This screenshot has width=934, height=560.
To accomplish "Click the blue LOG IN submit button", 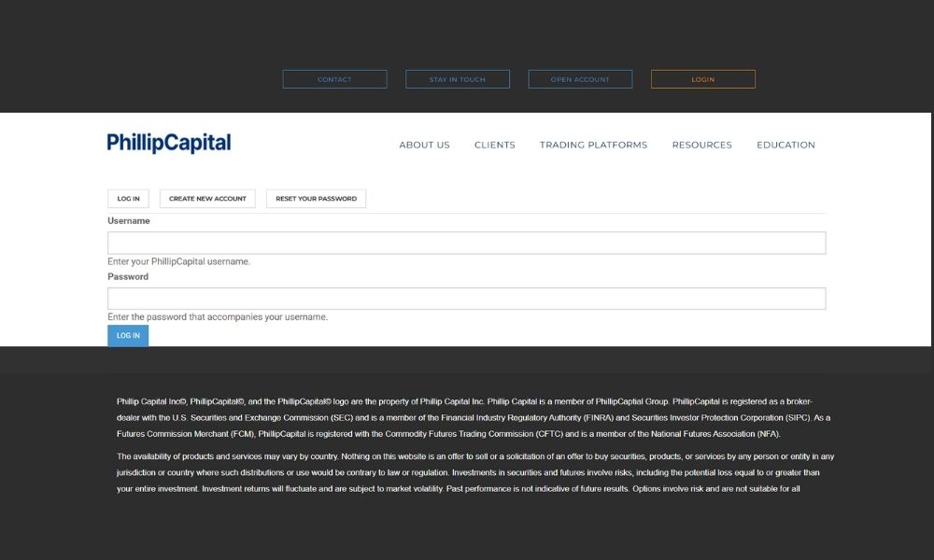I will point(128,336).
